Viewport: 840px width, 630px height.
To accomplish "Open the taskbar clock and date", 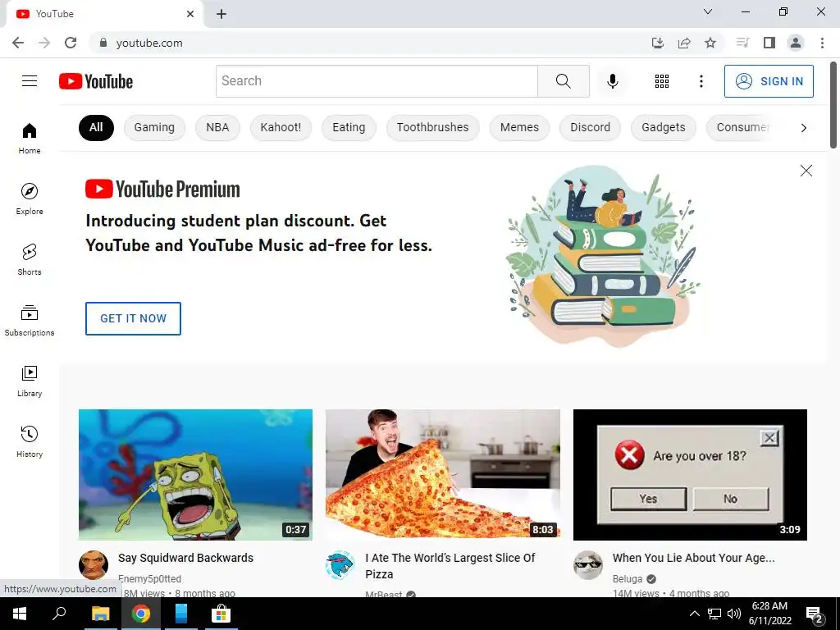I will pyautogui.click(x=769, y=614).
